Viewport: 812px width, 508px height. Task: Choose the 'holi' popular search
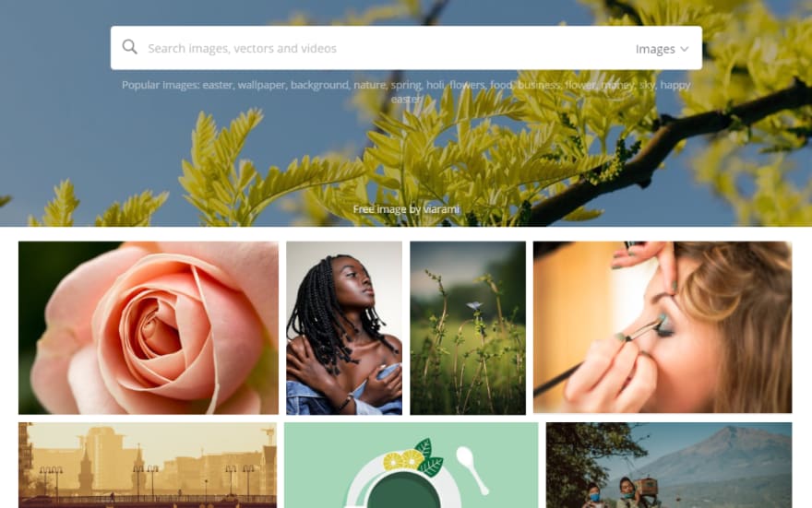tap(435, 85)
